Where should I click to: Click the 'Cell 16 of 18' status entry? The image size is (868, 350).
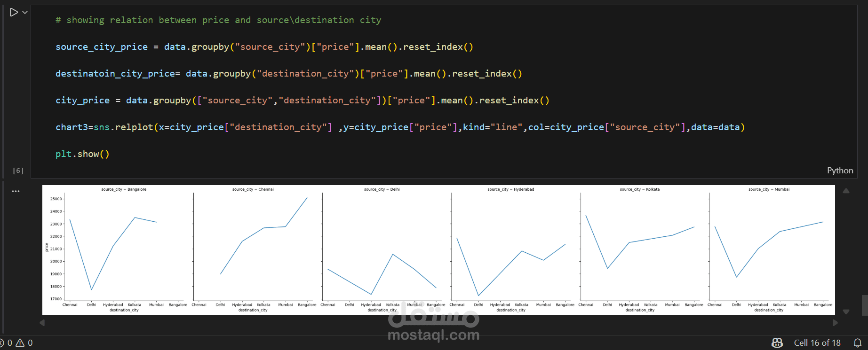point(817,343)
